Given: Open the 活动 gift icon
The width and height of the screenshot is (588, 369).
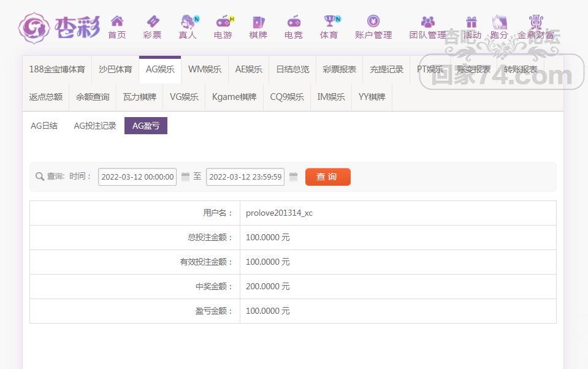Looking at the screenshot, I should 472,22.
